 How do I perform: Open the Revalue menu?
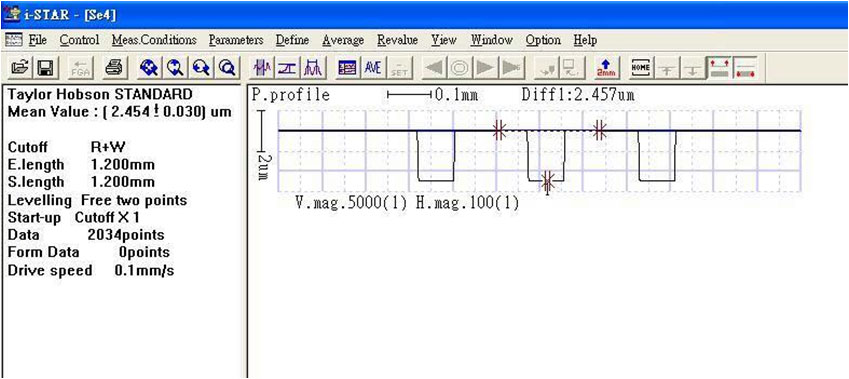(397, 40)
